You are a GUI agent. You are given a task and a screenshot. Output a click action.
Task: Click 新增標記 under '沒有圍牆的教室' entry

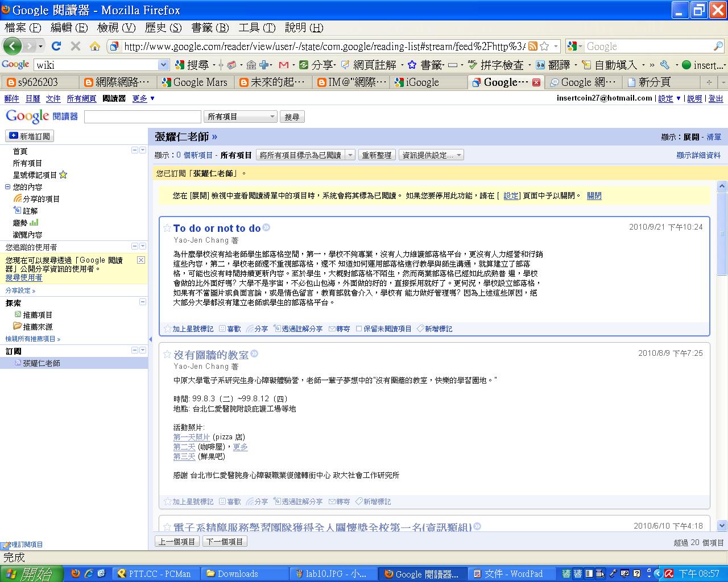click(x=373, y=501)
